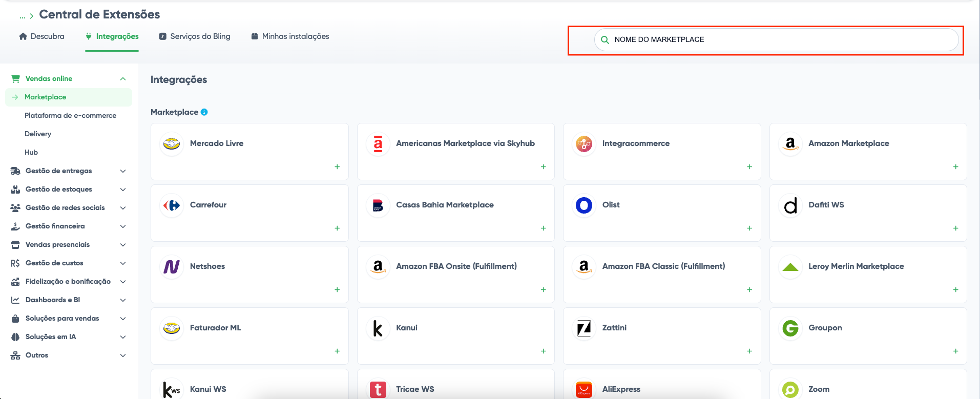Add the Groupon integration with plus
This screenshot has height=399, width=980.
[x=956, y=351]
